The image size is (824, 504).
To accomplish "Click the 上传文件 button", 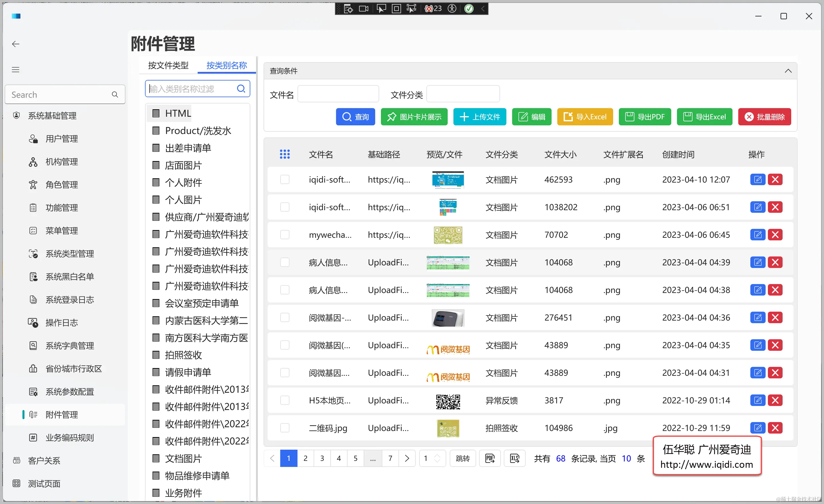I will tap(480, 117).
